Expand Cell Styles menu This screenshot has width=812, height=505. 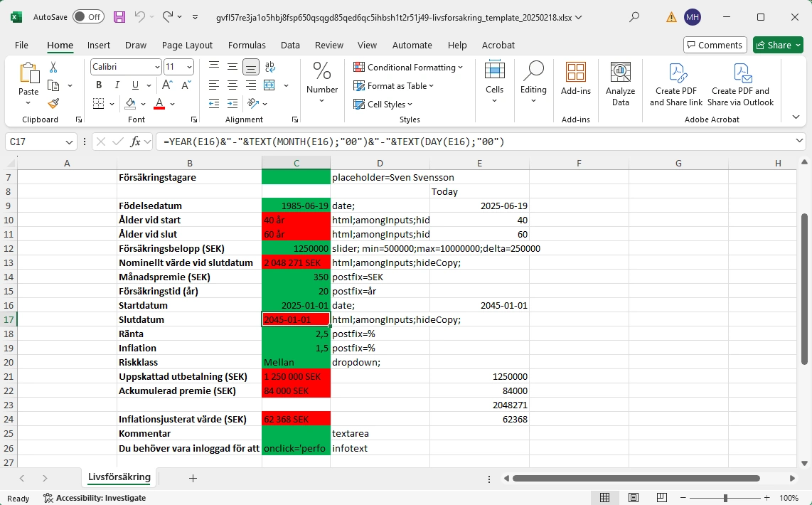(383, 104)
